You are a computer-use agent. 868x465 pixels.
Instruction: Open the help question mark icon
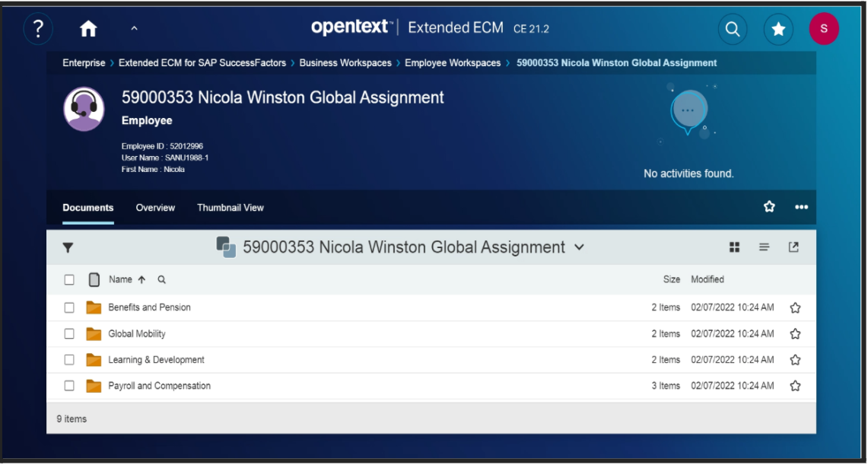pyautogui.click(x=38, y=29)
